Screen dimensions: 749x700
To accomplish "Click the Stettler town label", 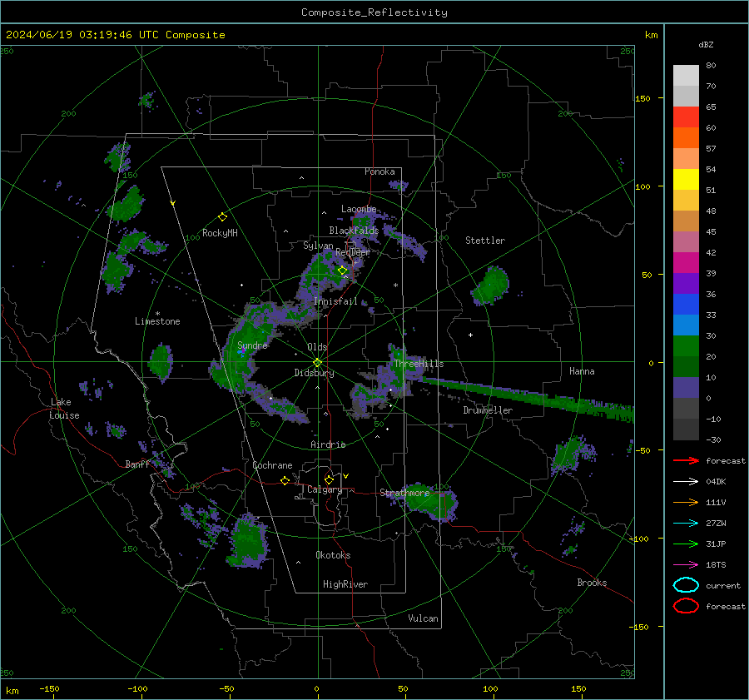I will (x=485, y=241).
